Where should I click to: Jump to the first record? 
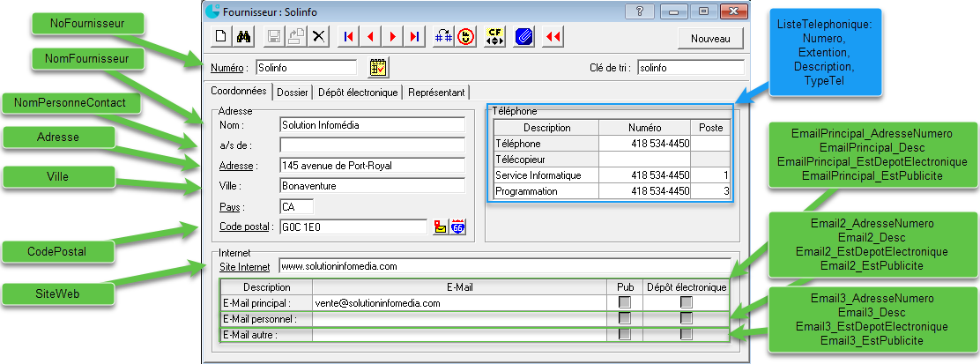(349, 37)
